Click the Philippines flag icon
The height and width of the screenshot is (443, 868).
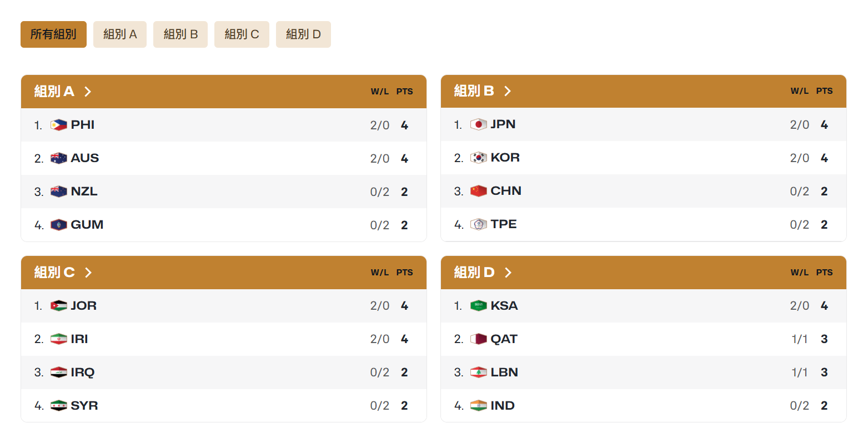58,125
